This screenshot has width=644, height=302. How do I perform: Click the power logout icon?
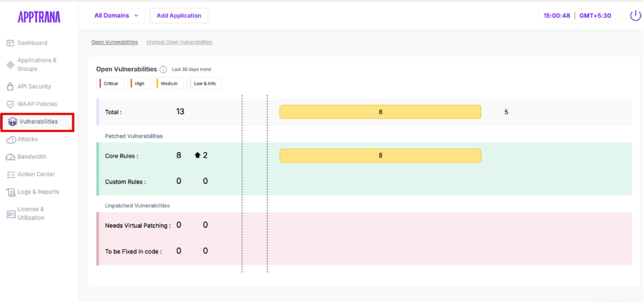[x=635, y=15]
